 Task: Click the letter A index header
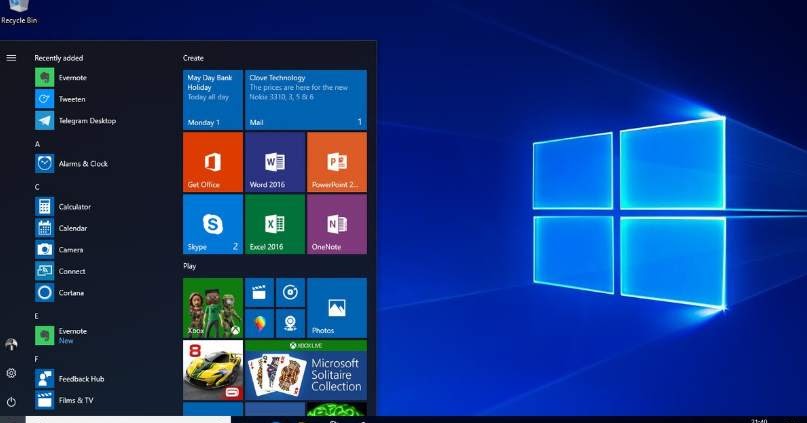37,144
